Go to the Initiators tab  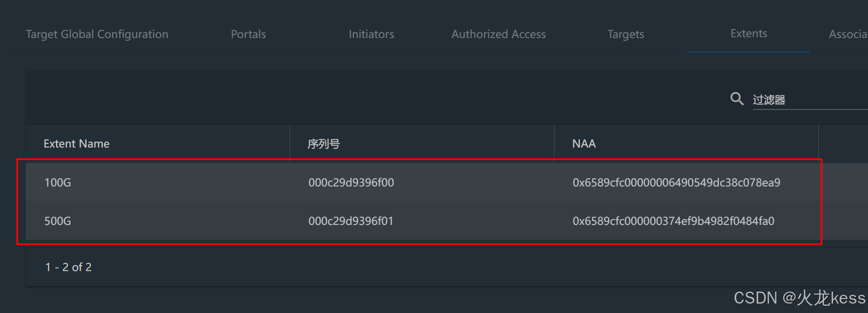pos(371,34)
